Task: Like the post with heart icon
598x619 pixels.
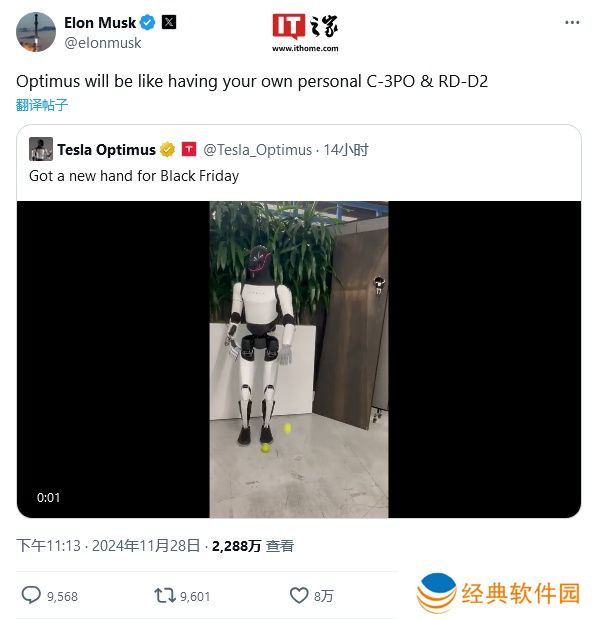Action: [299, 595]
